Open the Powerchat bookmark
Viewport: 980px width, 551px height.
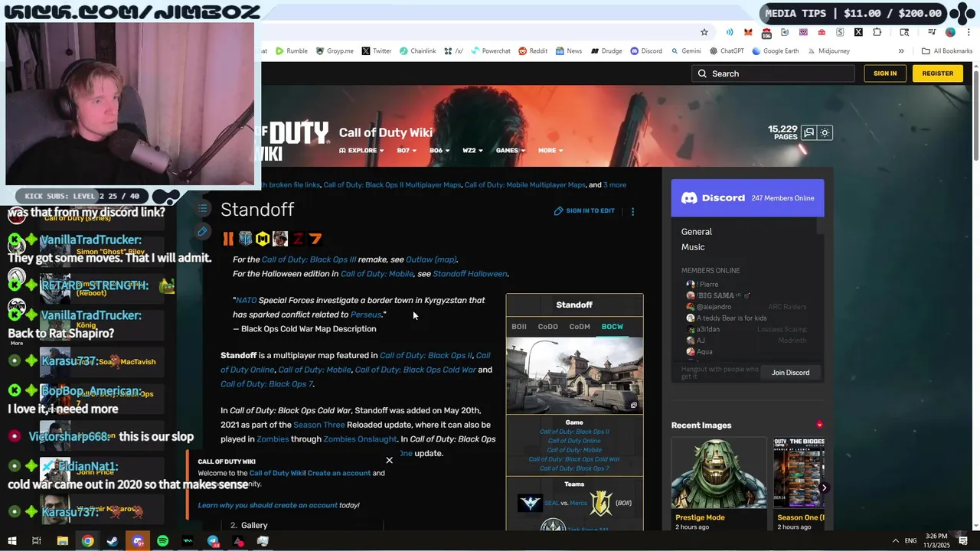click(x=490, y=51)
